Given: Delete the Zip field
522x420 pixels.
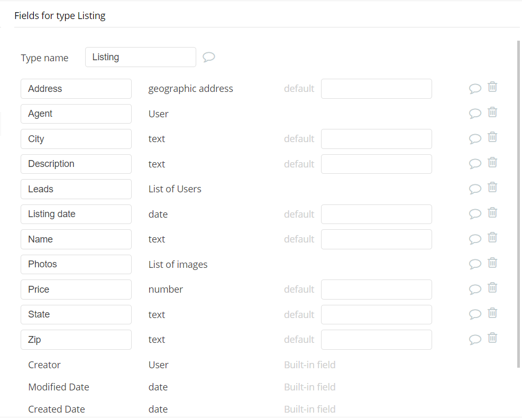Looking at the screenshot, I should tap(492, 338).
